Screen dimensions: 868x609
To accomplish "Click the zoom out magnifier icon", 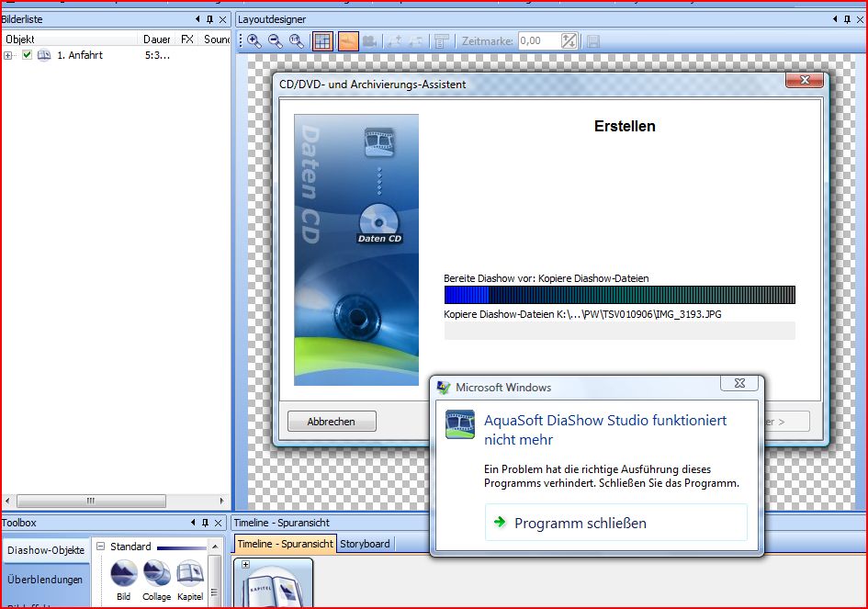I will (275, 41).
